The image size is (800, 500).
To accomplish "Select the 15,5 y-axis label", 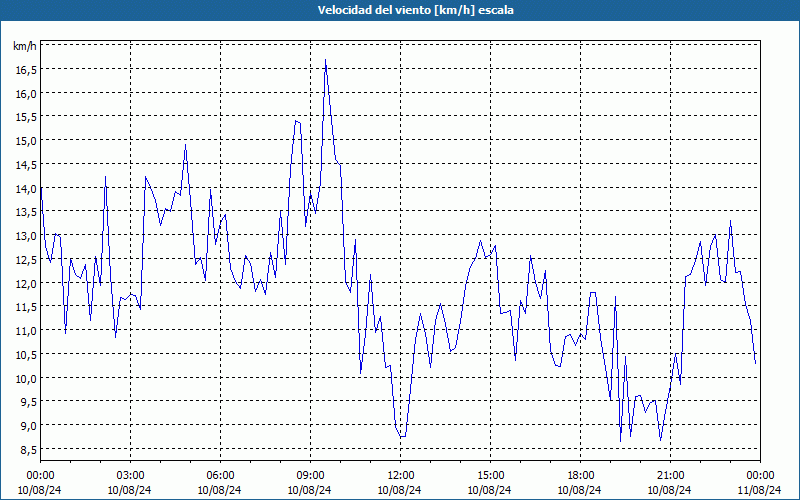I will click(x=26, y=117).
